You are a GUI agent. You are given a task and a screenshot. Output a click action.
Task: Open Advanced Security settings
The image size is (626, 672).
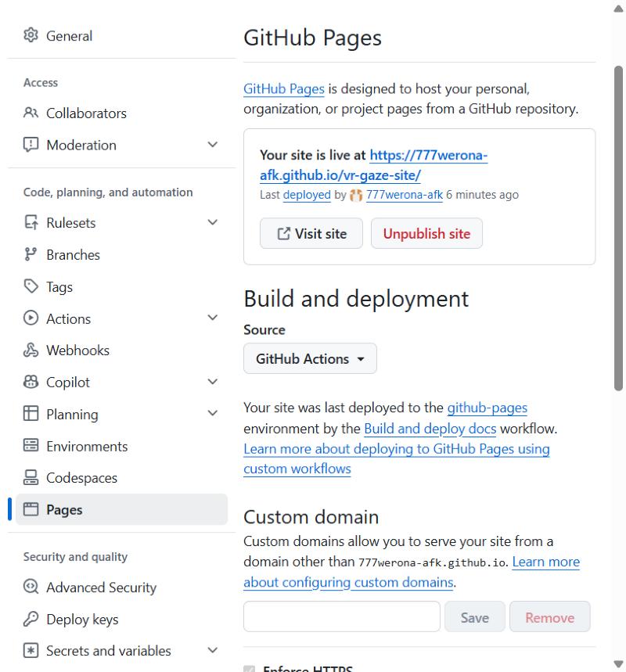(121, 587)
